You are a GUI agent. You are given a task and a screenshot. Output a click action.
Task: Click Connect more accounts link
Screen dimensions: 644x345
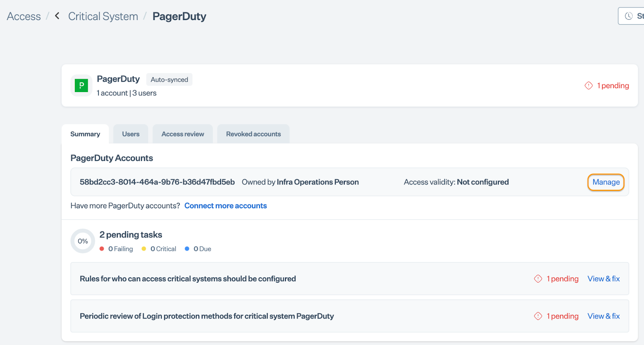pos(225,205)
